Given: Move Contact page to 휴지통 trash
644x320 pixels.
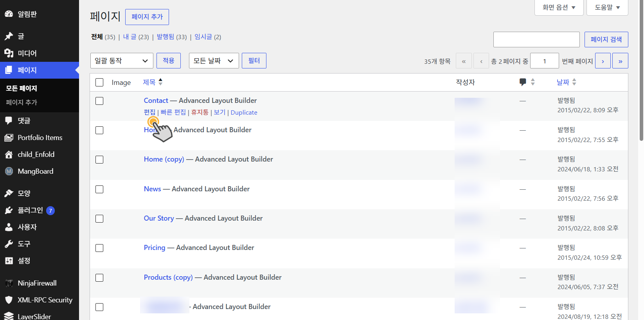Looking at the screenshot, I should (x=200, y=112).
